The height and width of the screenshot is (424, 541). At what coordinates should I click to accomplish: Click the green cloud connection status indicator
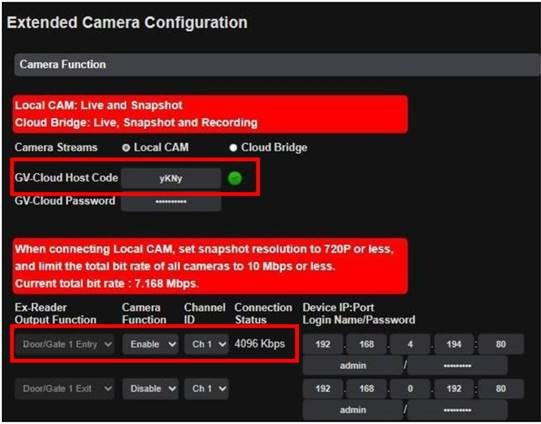[235, 178]
